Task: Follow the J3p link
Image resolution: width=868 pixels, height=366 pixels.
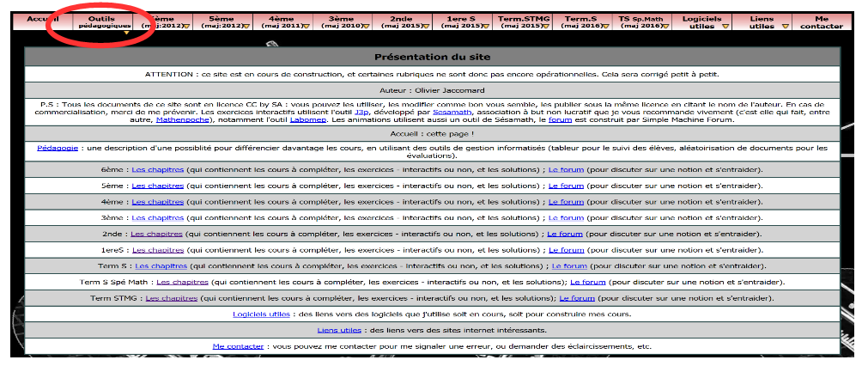Action: coord(361,112)
